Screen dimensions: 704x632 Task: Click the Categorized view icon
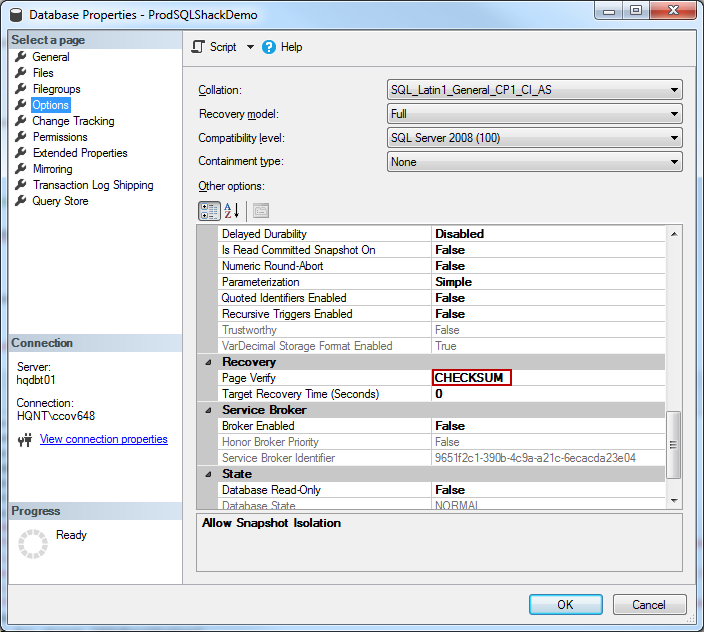pyautogui.click(x=209, y=211)
